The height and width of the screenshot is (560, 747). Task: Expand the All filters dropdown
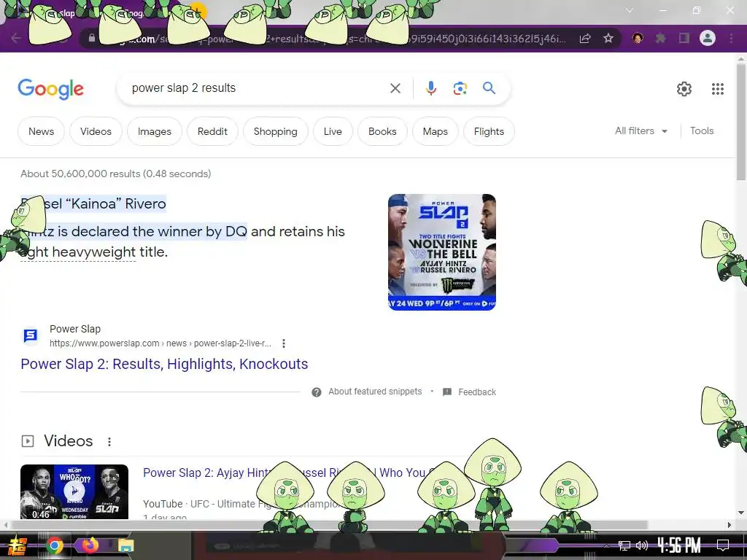[641, 131]
